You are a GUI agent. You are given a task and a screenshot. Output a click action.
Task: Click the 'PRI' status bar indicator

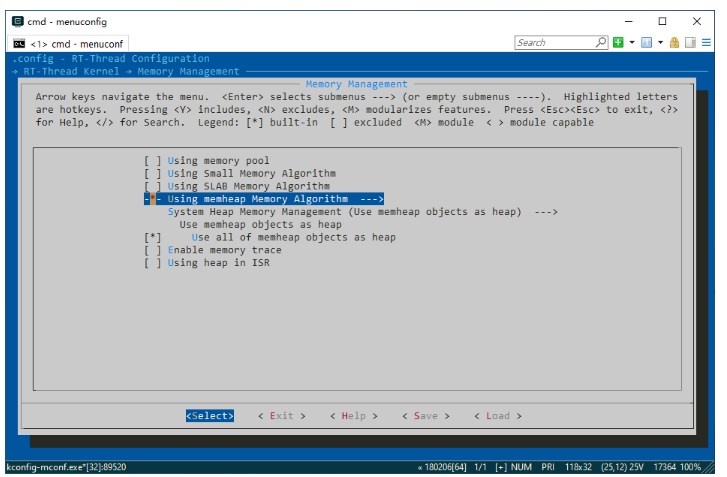tap(548, 467)
